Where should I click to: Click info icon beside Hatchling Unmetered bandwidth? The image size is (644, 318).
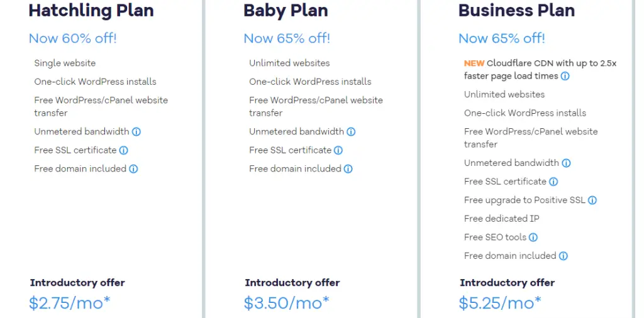(136, 132)
